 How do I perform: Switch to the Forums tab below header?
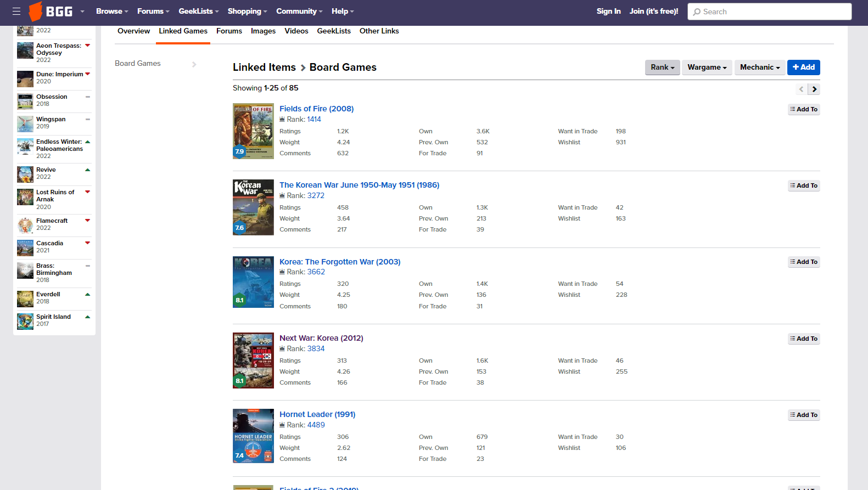[x=229, y=31]
